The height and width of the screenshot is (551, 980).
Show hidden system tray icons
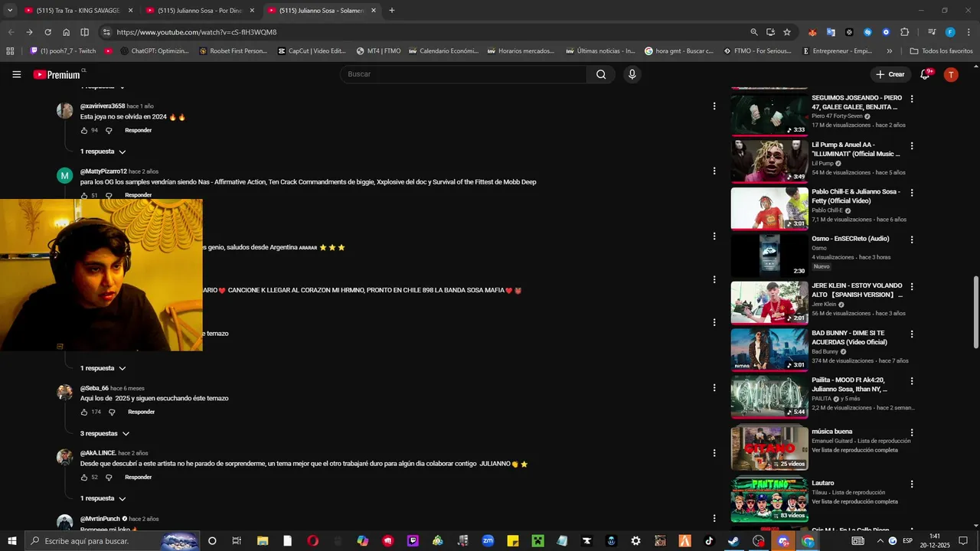(880, 541)
